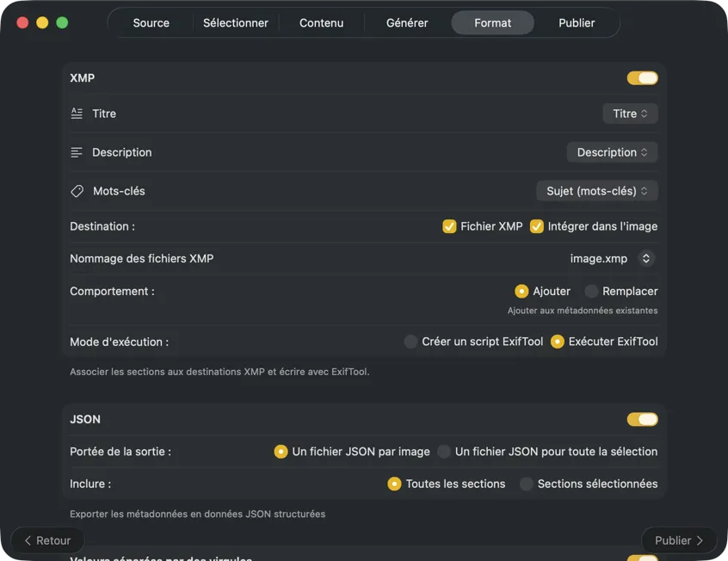Toggle the XMP section switch
The height and width of the screenshot is (561, 728).
tap(642, 78)
